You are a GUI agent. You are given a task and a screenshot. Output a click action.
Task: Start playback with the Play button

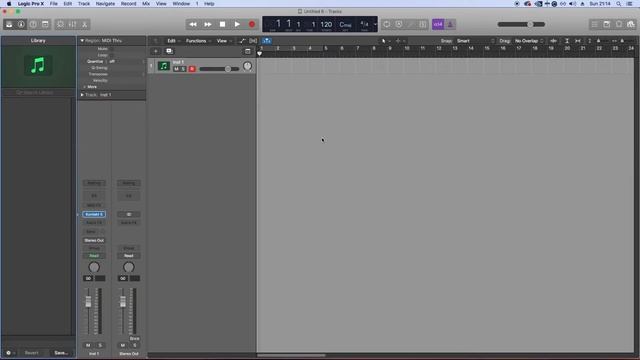point(237,24)
